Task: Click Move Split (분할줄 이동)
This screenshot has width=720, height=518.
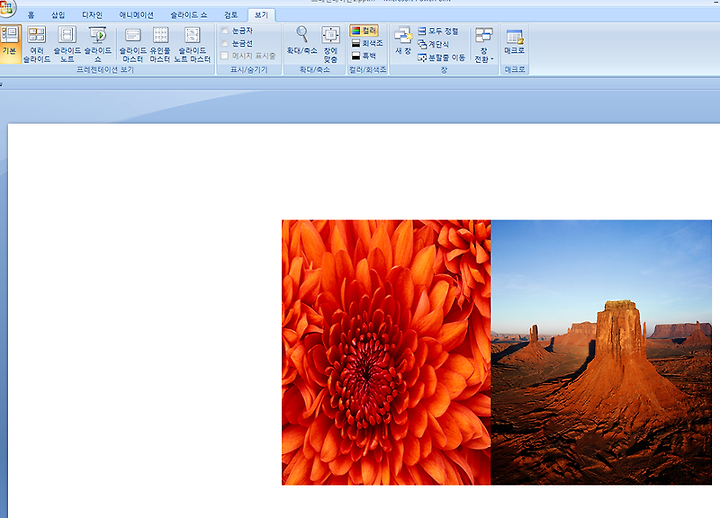Action: click(x=441, y=57)
